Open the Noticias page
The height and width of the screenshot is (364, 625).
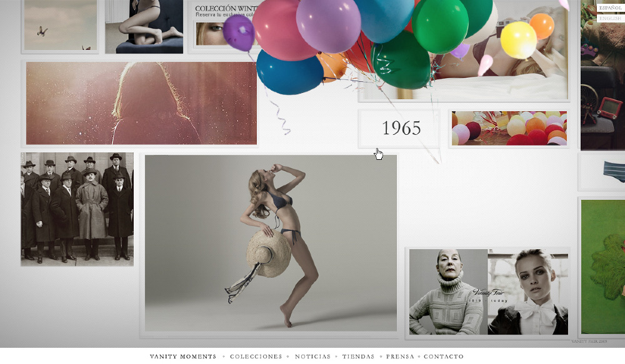pos(312,357)
